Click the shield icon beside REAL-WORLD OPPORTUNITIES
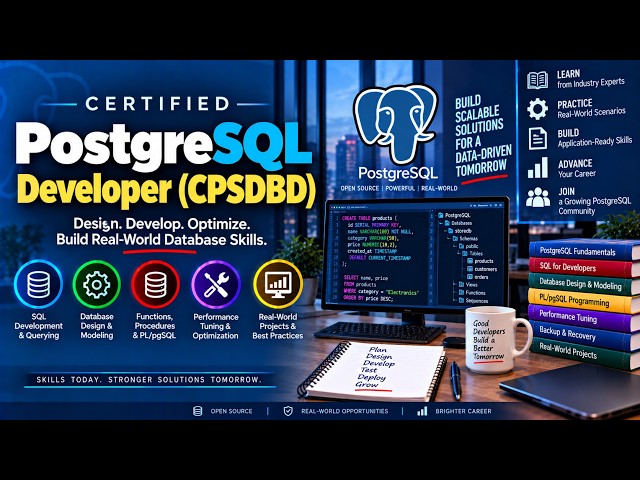 click(288, 411)
